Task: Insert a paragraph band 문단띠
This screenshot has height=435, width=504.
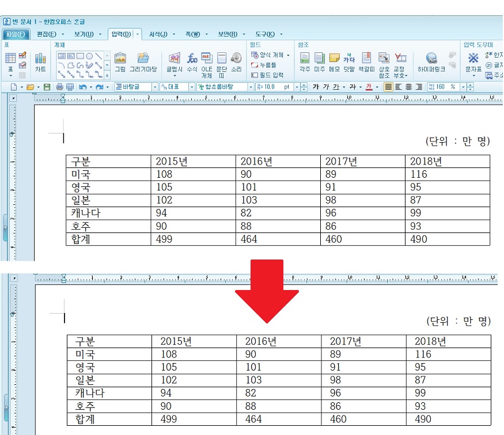Action: tap(221, 65)
